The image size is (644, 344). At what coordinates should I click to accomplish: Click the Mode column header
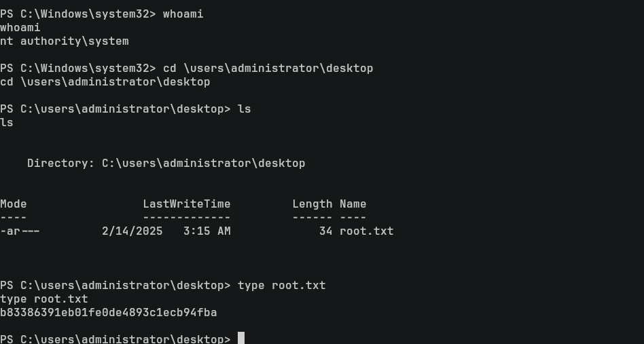(14, 204)
